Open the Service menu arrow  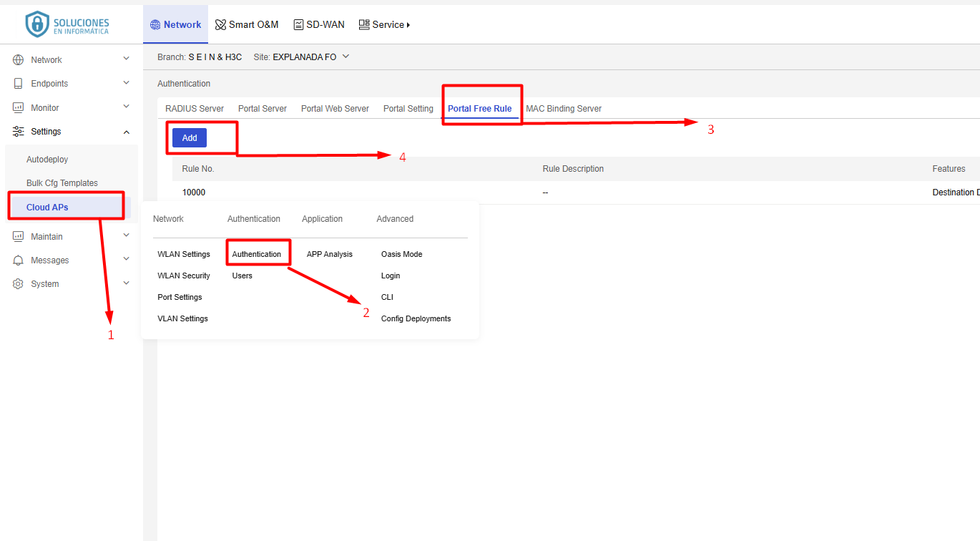408,25
